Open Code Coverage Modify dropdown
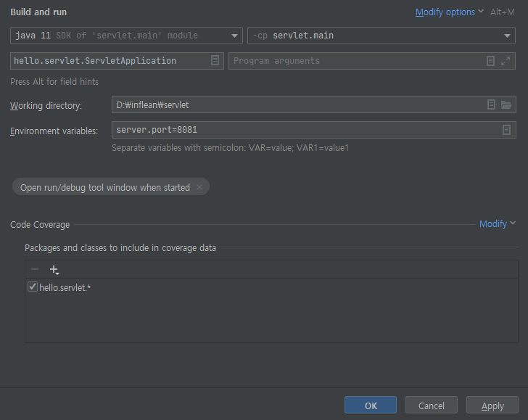Viewport: 528px width, 420px height. (x=497, y=224)
